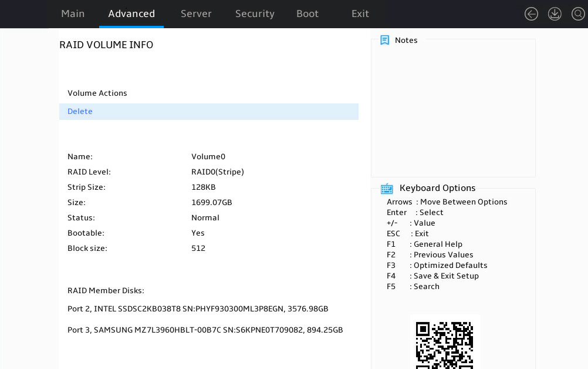Click the RAID Level: label

(89, 172)
